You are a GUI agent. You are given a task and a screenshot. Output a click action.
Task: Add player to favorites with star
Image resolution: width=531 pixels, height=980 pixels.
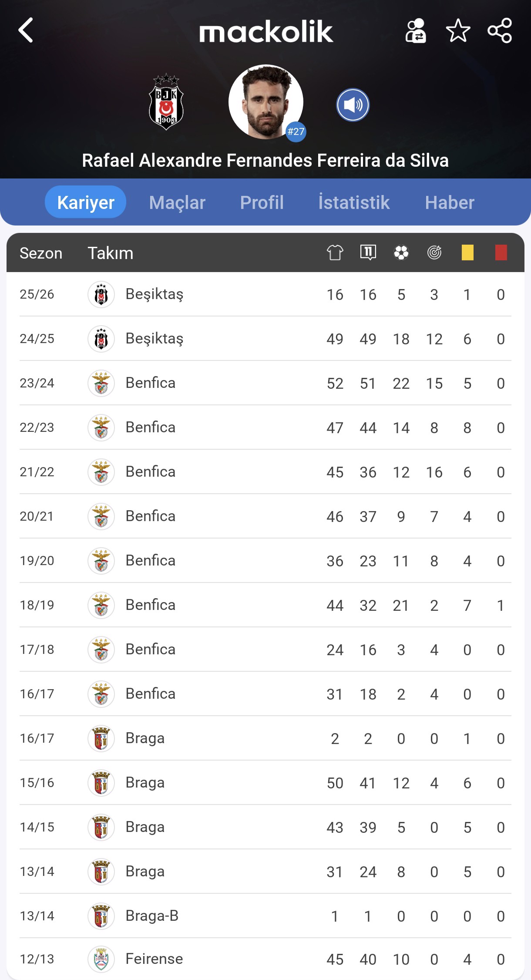458,30
